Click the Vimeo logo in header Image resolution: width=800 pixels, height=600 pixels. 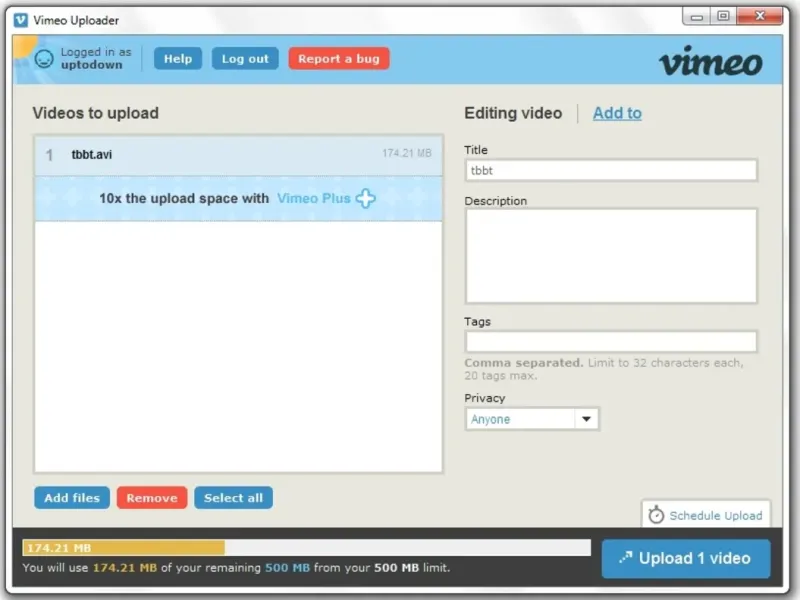pos(711,61)
